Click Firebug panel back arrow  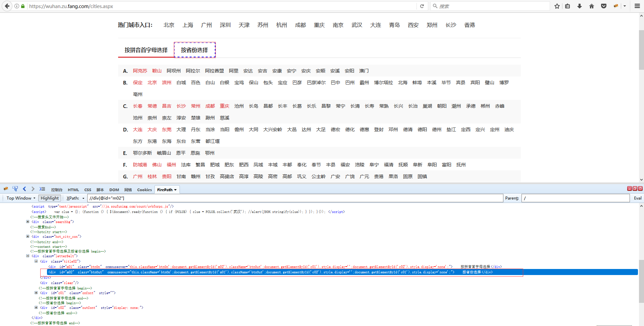coord(24,189)
